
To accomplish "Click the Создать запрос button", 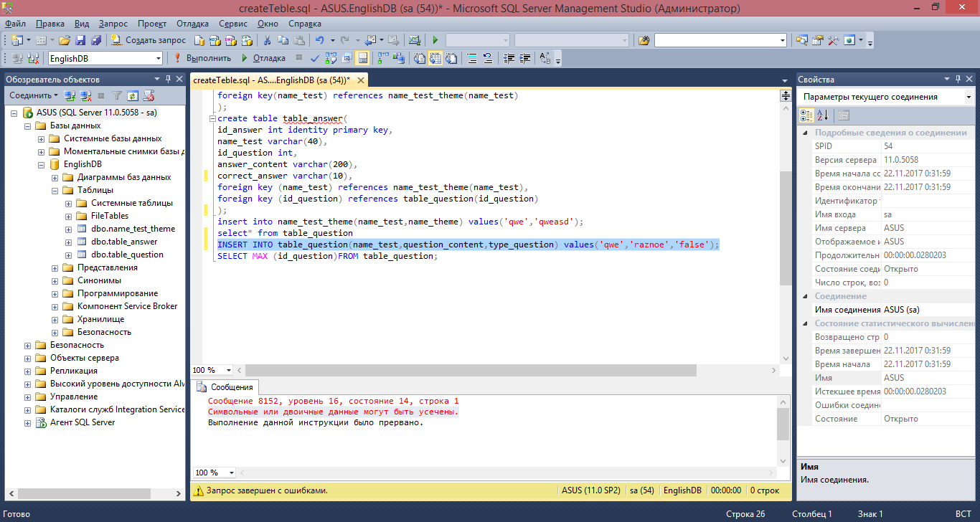I will tap(148, 40).
